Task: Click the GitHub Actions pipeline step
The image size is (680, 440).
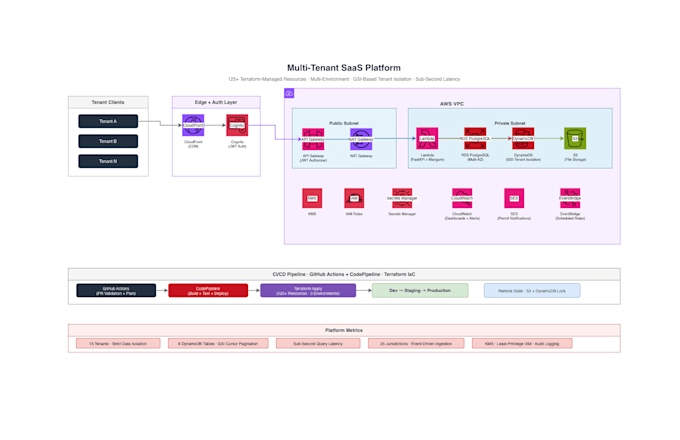Action: tap(116, 290)
